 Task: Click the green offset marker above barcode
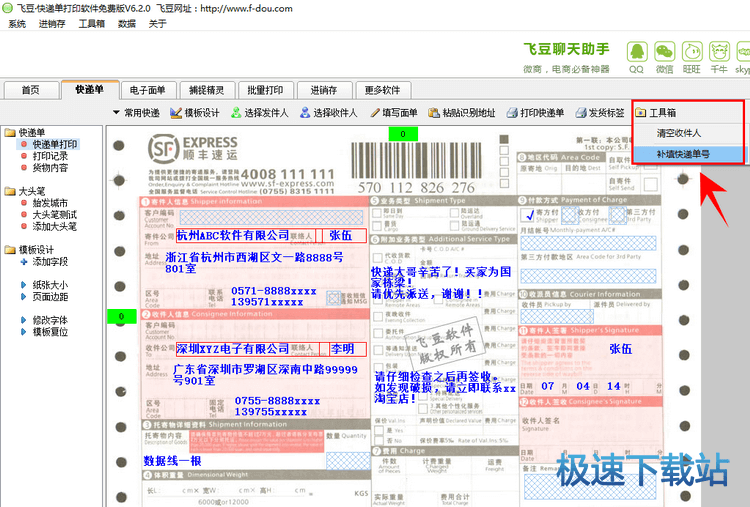[403, 134]
